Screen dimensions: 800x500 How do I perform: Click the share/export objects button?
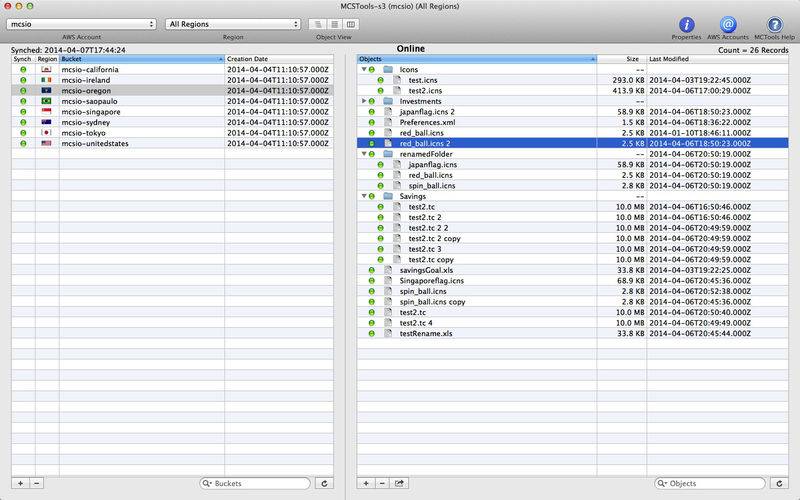click(399, 483)
